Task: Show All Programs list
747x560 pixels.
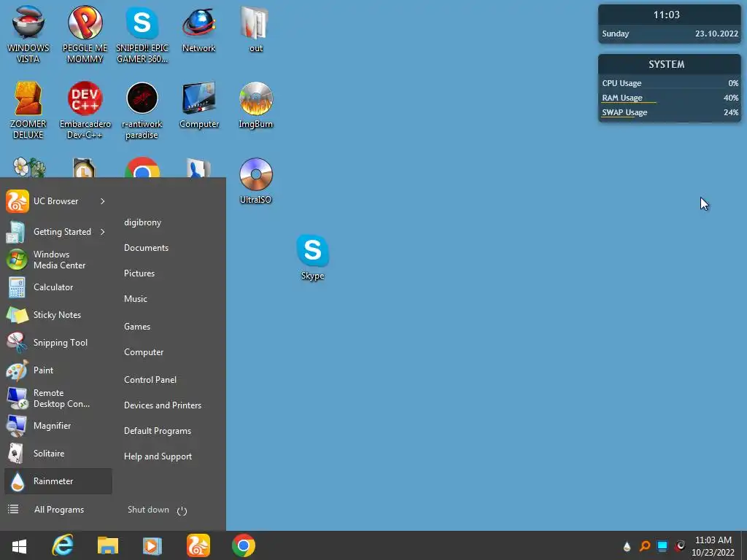Action: tap(58, 510)
